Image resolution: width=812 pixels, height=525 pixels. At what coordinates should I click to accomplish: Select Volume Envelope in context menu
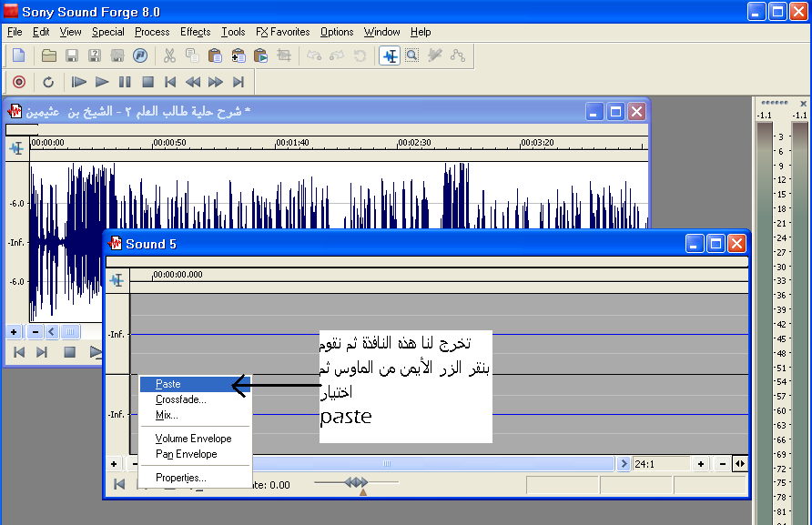pyautogui.click(x=196, y=439)
